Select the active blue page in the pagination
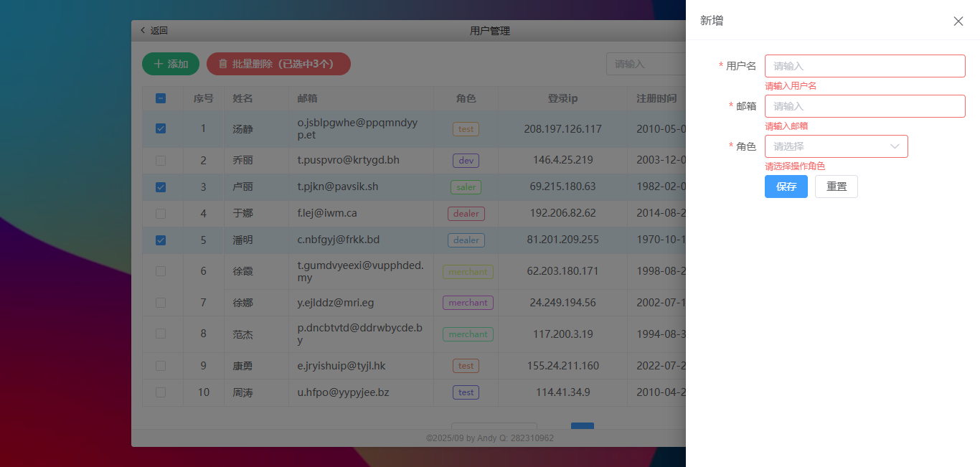This screenshot has height=467, width=980. click(582, 425)
